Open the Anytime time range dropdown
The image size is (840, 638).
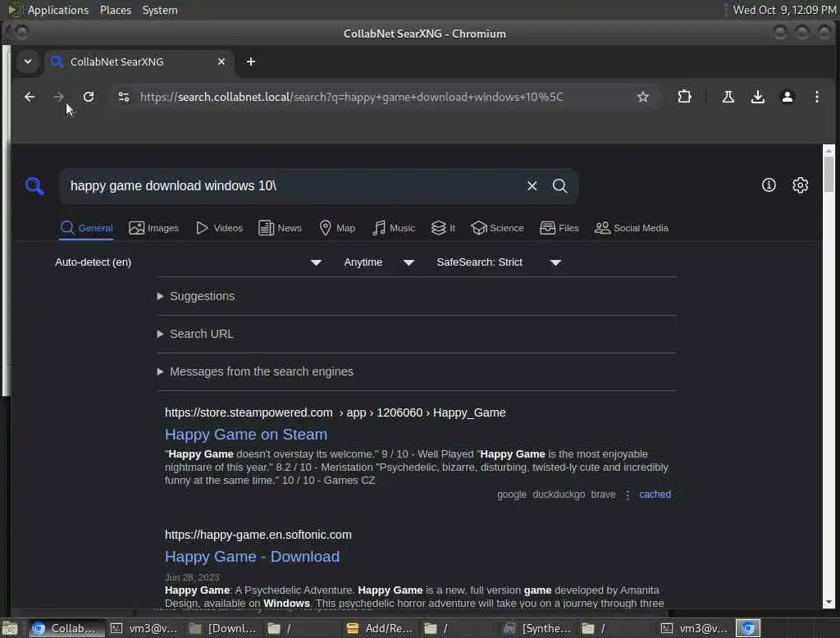tap(379, 262)
